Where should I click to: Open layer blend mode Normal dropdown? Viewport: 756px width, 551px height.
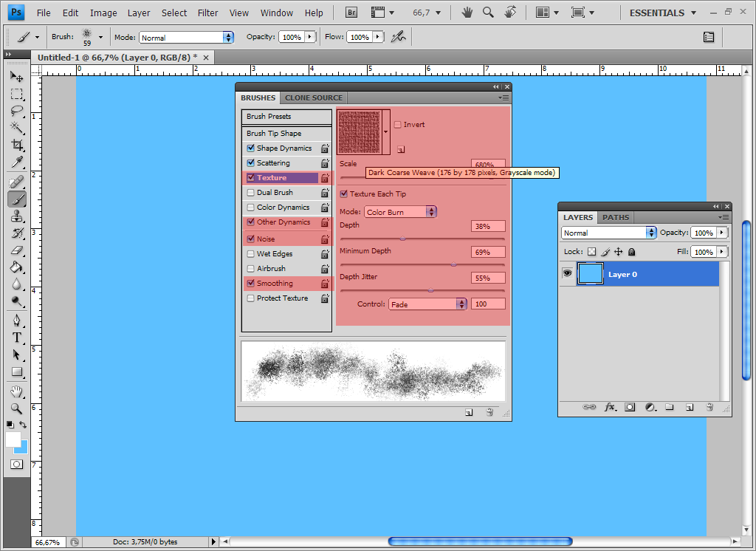pos(609,233)
